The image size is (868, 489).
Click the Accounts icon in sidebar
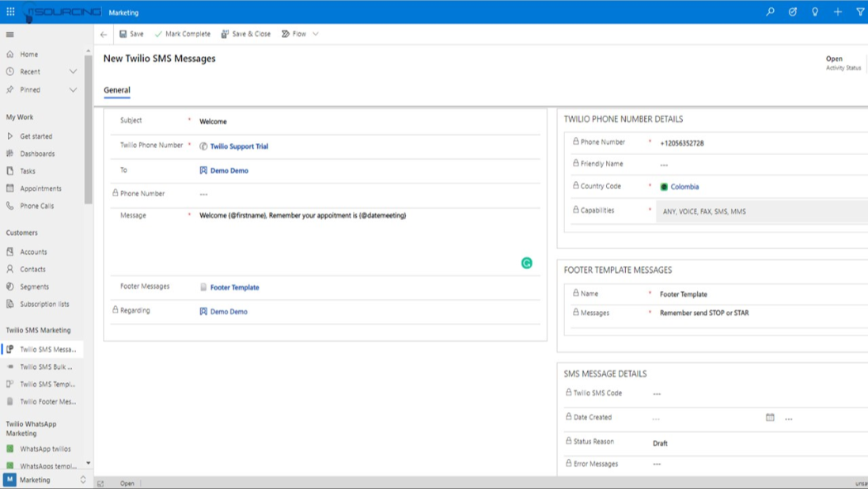click(10, 252)
